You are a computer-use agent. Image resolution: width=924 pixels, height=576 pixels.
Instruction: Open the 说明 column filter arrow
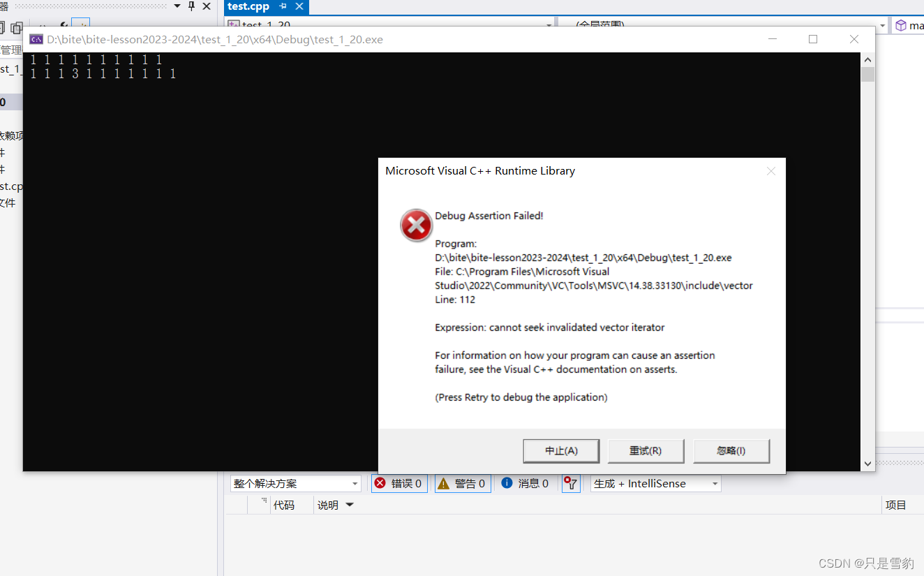(x=350, y=505)
